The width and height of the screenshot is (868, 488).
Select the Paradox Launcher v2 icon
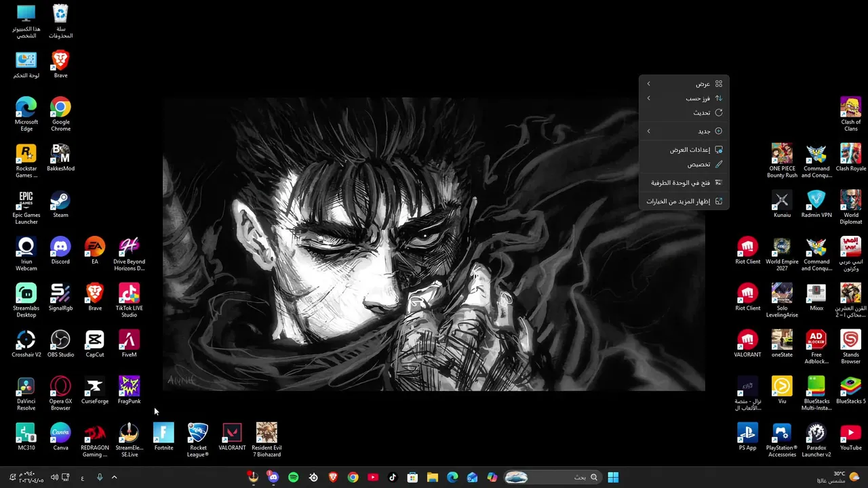click(x=816, y=441)
